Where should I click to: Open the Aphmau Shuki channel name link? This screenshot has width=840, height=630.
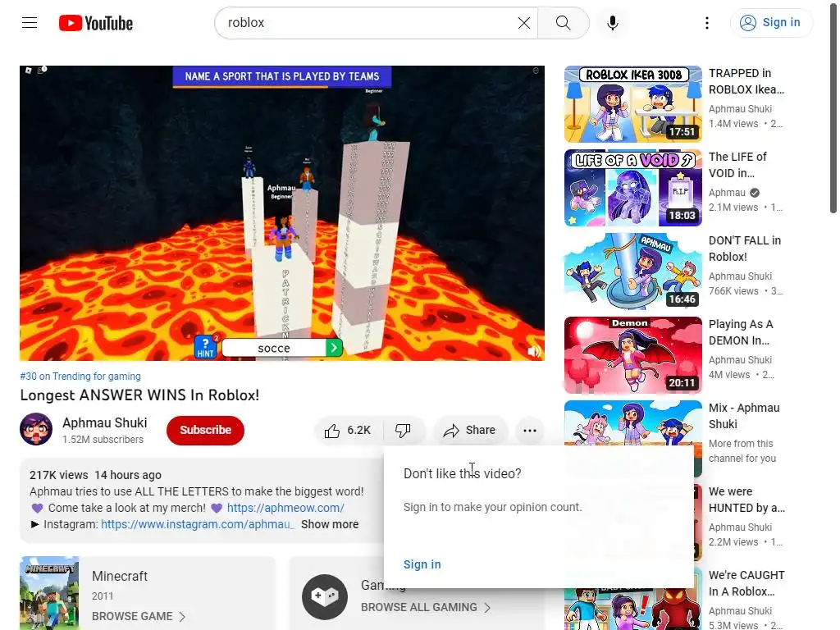tap(104, 422)
